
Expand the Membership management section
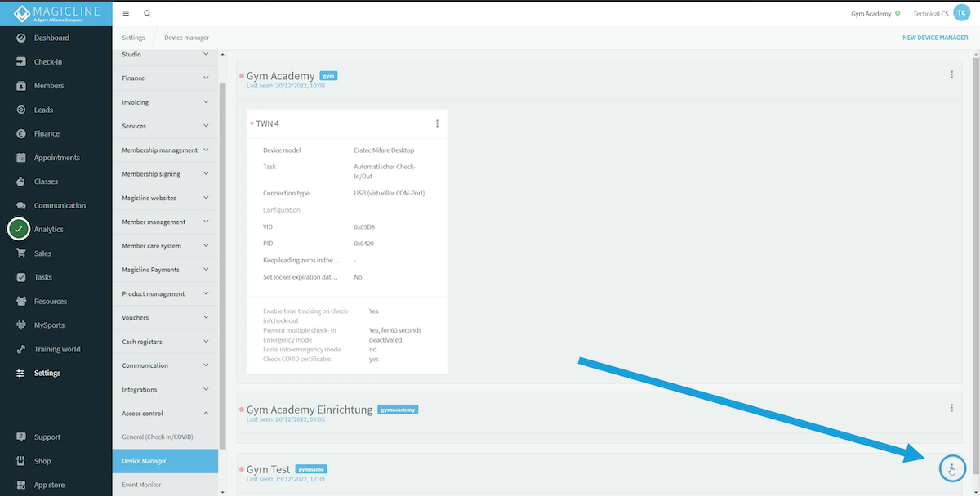coord(165,150)
